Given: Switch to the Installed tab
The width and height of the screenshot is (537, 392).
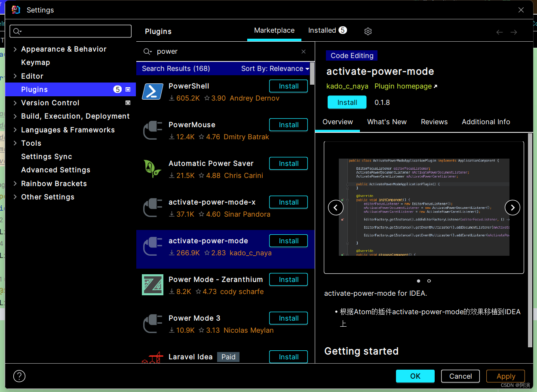Looking at the screenshot, I should click(x=327, y=31).
